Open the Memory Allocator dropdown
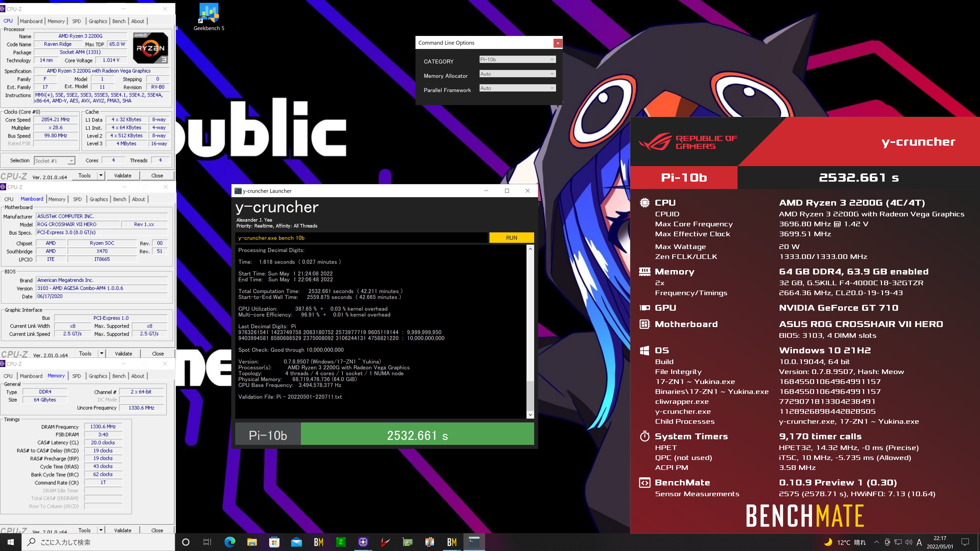This screenshot has width=980, height=551. [x=517, y=74]
